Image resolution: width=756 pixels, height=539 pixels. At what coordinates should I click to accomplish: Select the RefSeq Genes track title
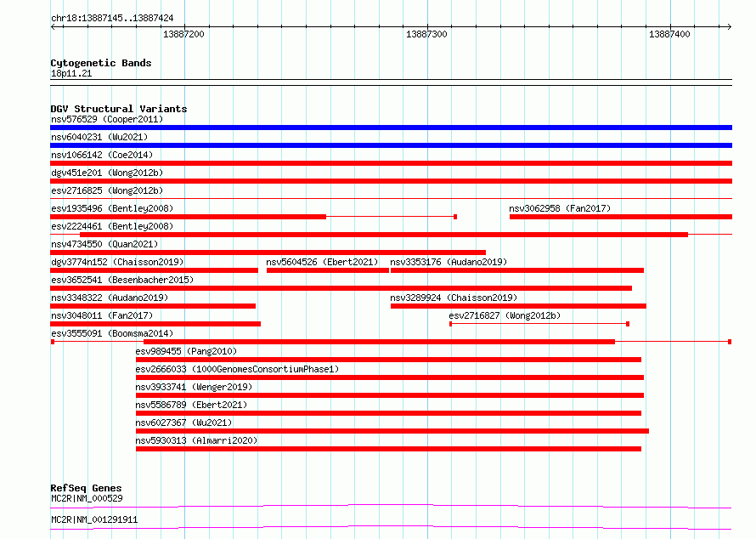pyautogui.click(x=87, y=488)
